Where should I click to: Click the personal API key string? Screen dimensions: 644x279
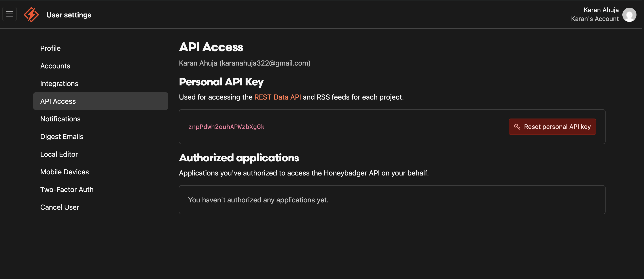(226, 127)
